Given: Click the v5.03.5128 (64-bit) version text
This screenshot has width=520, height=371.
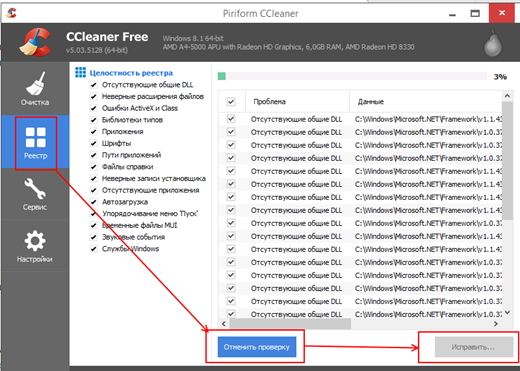Looking at the screenshot, I should pyautogui.click(x=97, y=50).
